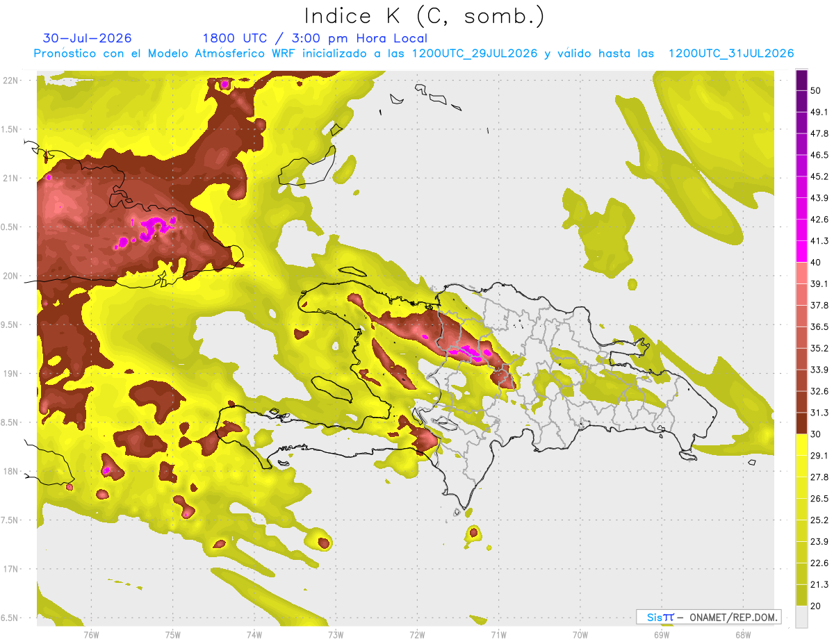Click the latitude label "17N"
The height and width of the screenshot is (644, 834).
pyautogui.click(x=11, y=569)
